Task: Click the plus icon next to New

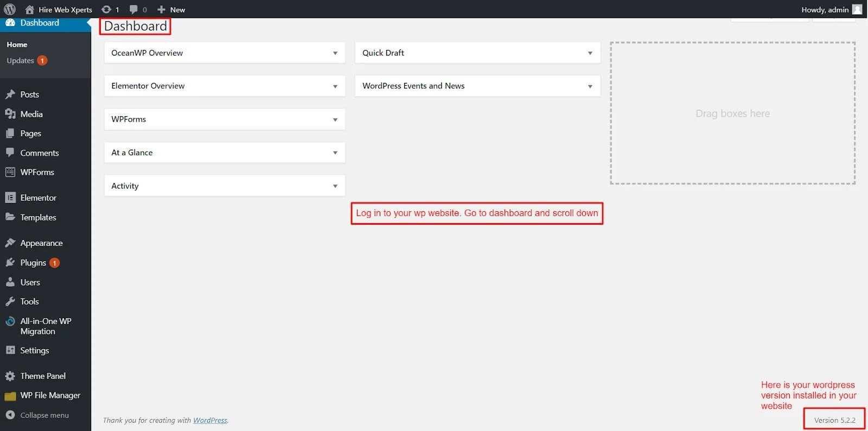Action: pyautogui.click(x=161, y=9)
